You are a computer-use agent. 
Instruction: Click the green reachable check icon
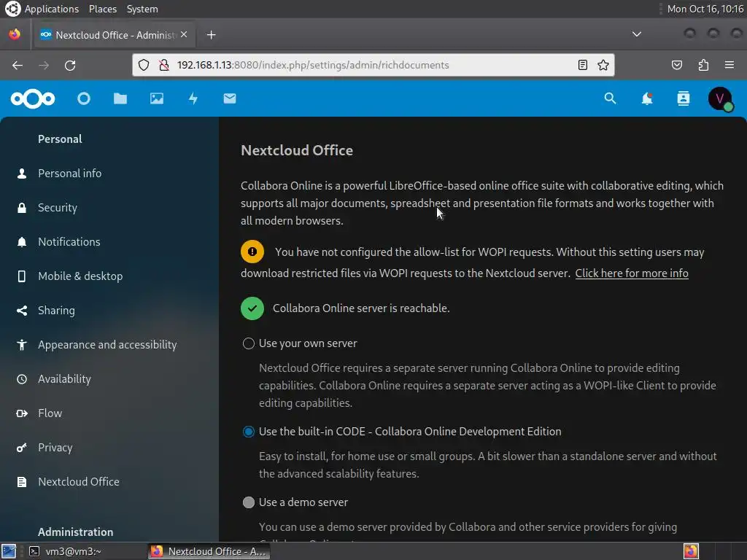(x=252, y=308)
